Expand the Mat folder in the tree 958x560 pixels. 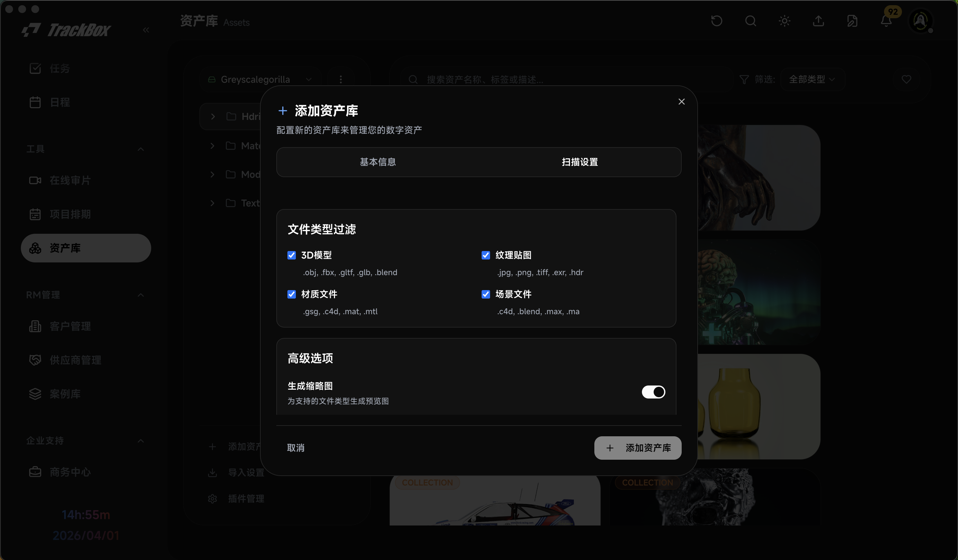click(x=212, y=146)
